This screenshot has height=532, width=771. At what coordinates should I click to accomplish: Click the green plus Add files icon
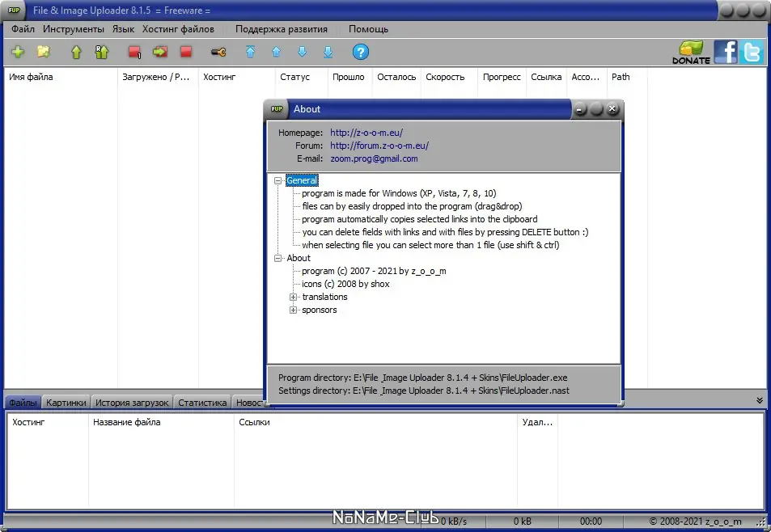pos(18,52)
